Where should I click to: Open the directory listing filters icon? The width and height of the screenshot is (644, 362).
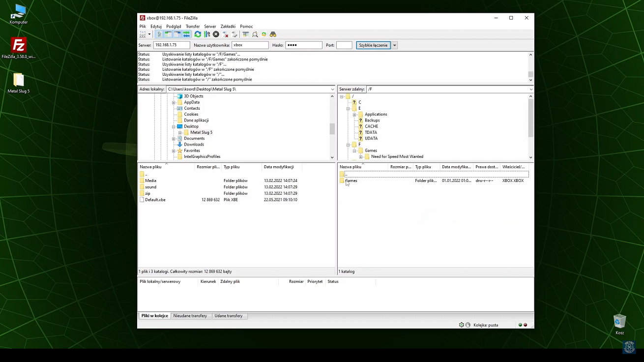pyautogui.click(x=245, y=34)
